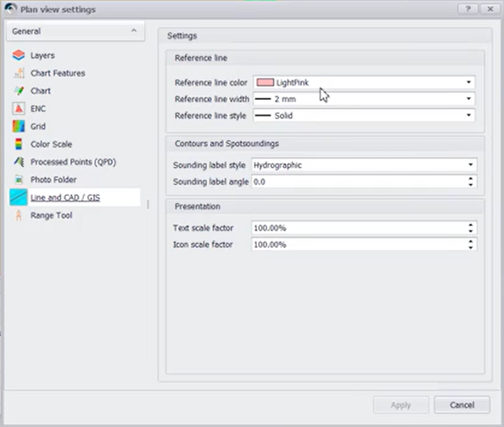Increase Icon scale factor with up arrow

coord(471,241)
